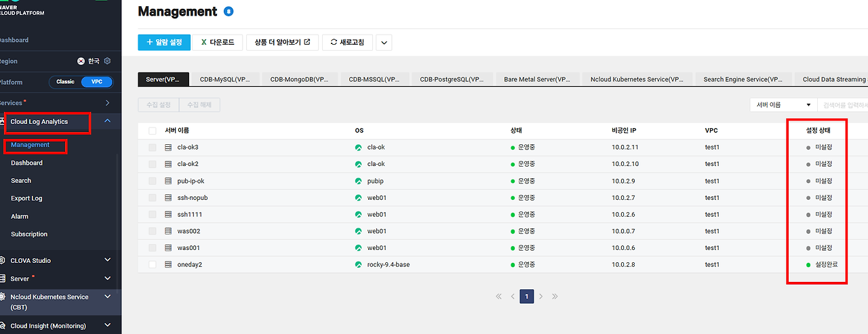
Task: Check the box for server was001
Action: pyautogui.click(x=153, y=248)
